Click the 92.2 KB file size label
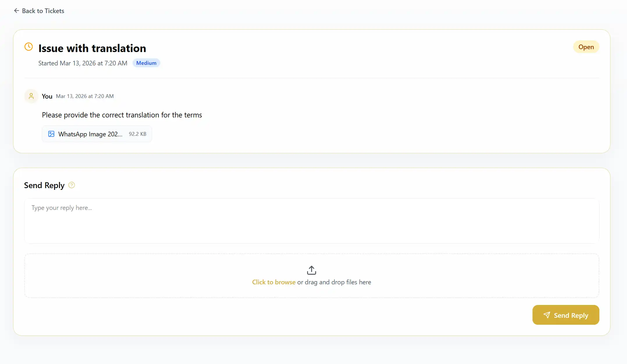Screen dimensions: 627x364 (x=137, y=134)
